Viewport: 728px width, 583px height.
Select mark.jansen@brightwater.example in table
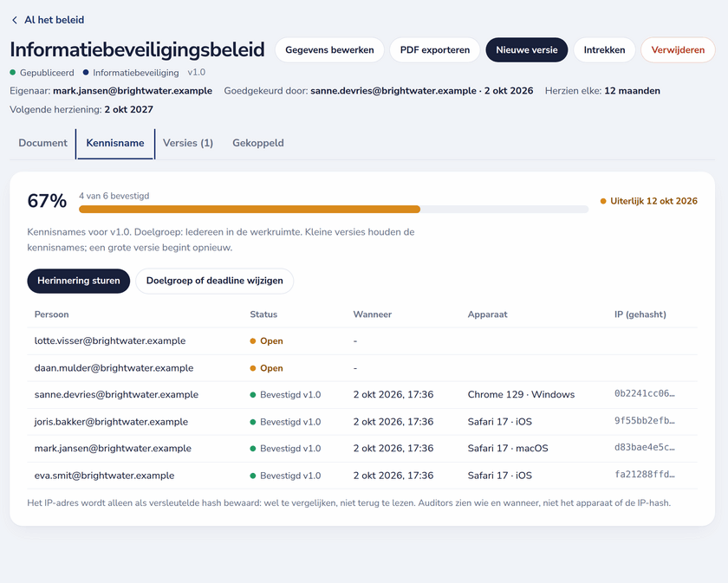[113, 449]
